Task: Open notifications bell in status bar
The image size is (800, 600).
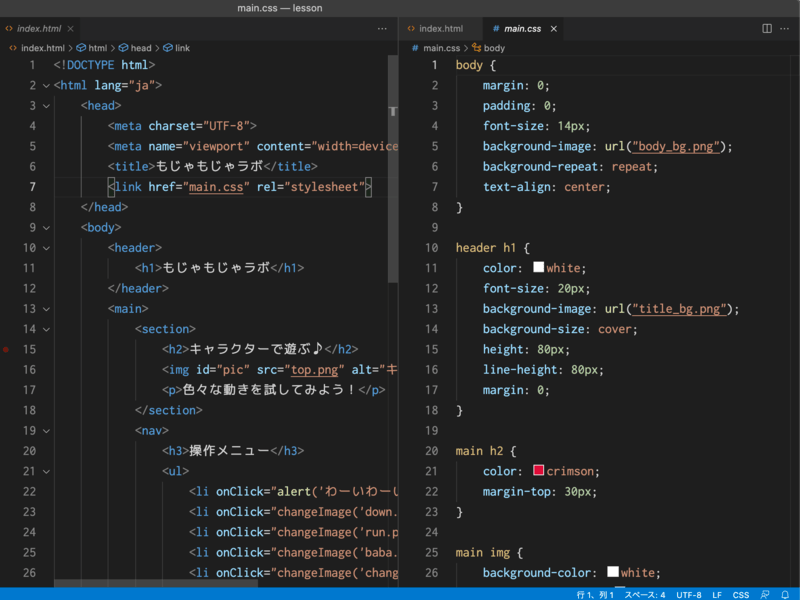Action: pos(785,594)
